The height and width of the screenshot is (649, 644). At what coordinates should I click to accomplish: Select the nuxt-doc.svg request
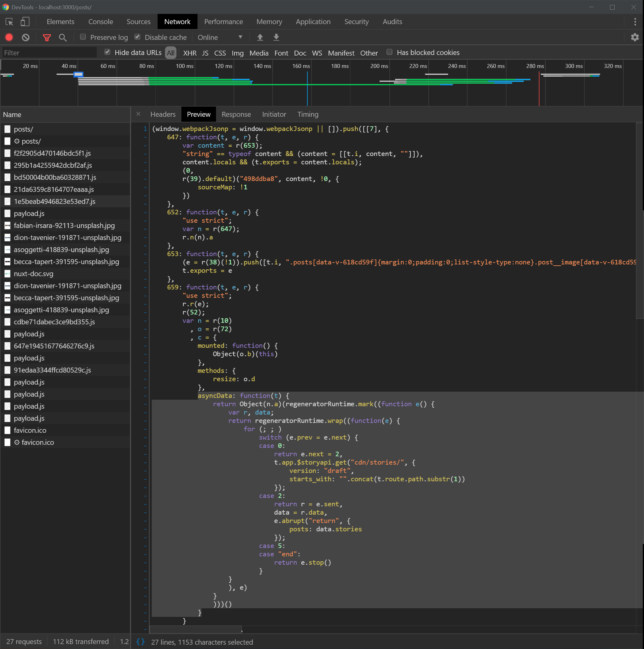pyautogui.click(x=33, y=273)
